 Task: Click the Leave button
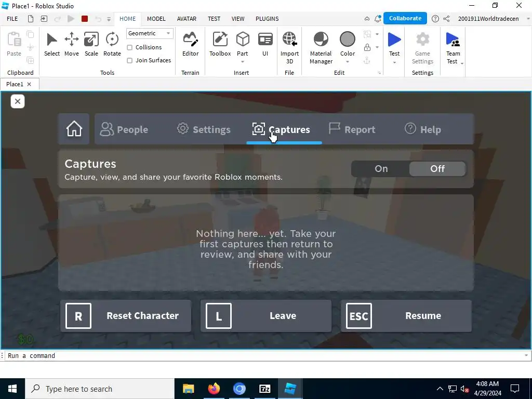tap(265, 315)
